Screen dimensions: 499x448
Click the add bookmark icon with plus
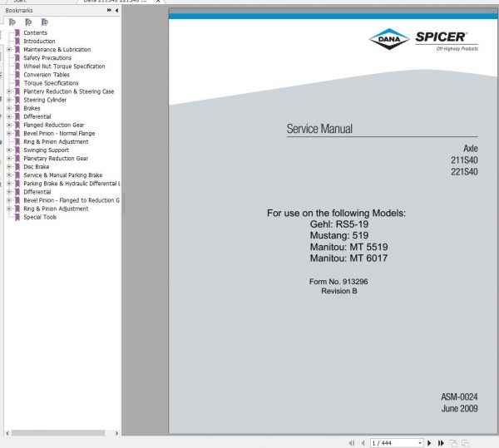(x=45, y=22)
